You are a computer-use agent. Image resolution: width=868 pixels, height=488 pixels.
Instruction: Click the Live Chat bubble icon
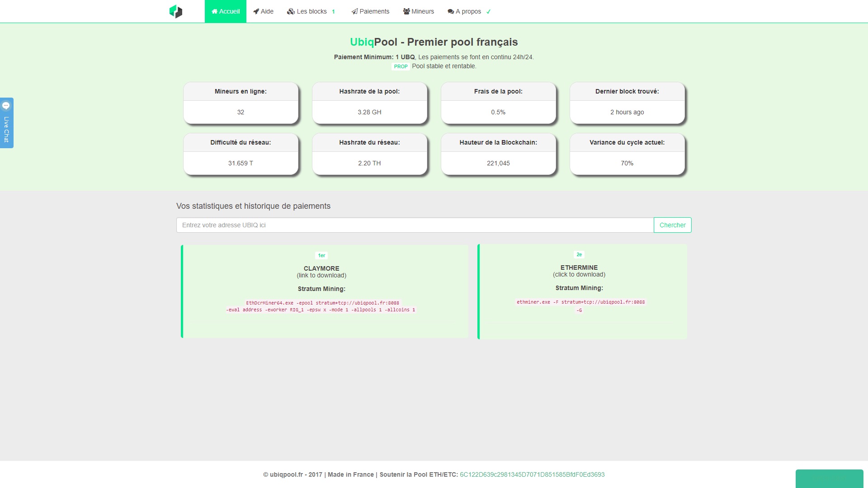[6, 106]
